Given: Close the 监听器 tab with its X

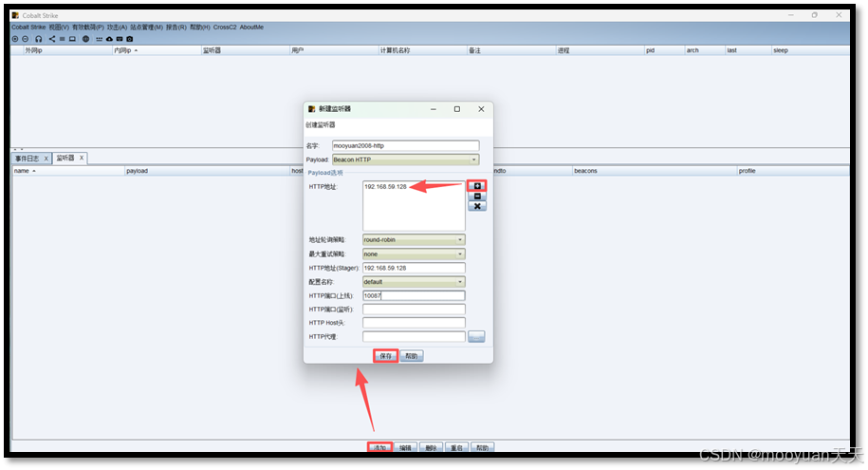Looking at the screenshot, I should (x=82, y=158).
